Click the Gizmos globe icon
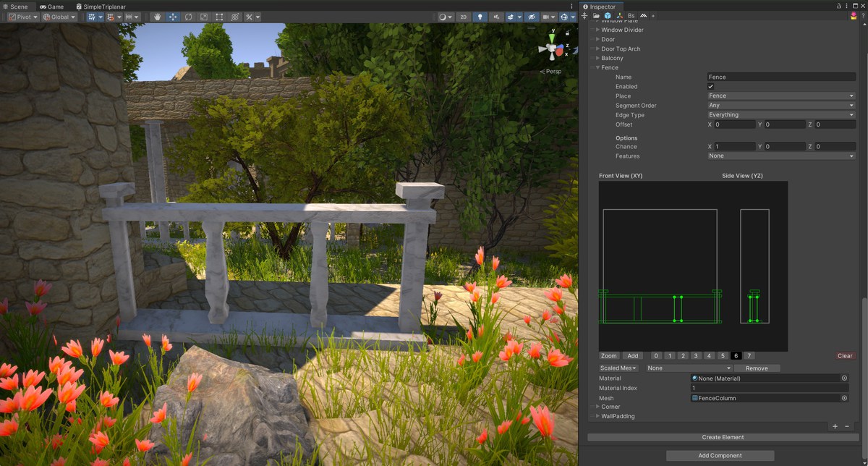The image size is (868, 466). coord(564,17)
